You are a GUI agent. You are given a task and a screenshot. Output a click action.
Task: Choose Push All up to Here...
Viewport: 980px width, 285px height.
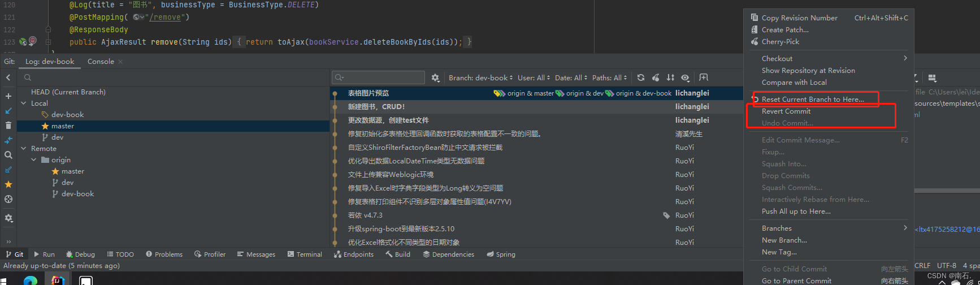coord(829,211)
